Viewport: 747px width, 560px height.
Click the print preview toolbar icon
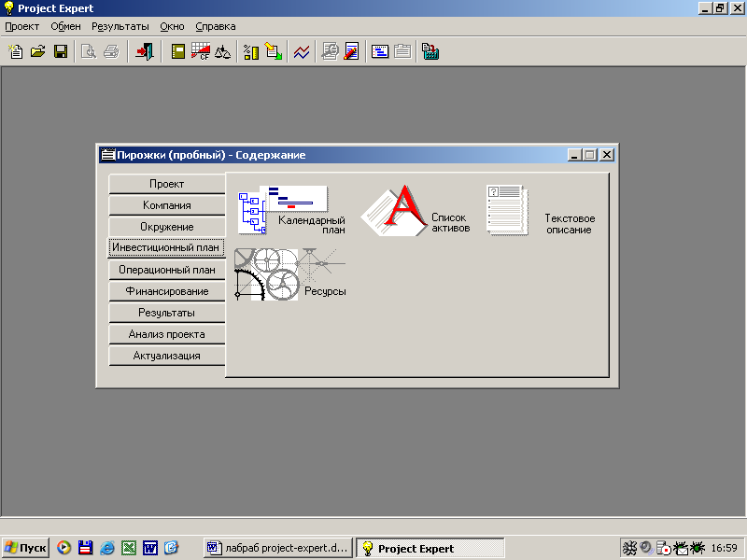[89, 51]
